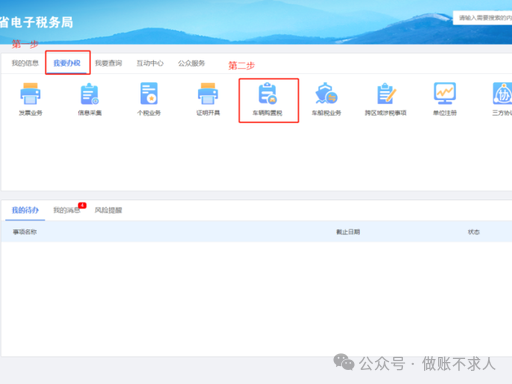Open 发票业务 printer icon
512x384 pixels.
(x=30, y=94)
